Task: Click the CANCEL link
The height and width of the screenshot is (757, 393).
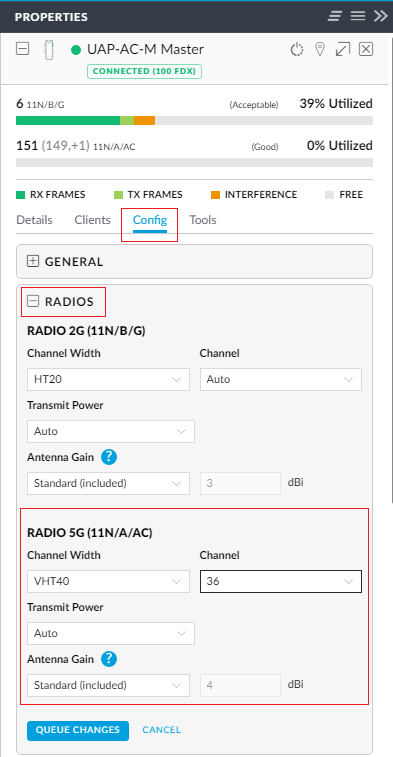Action: point(161,730)
